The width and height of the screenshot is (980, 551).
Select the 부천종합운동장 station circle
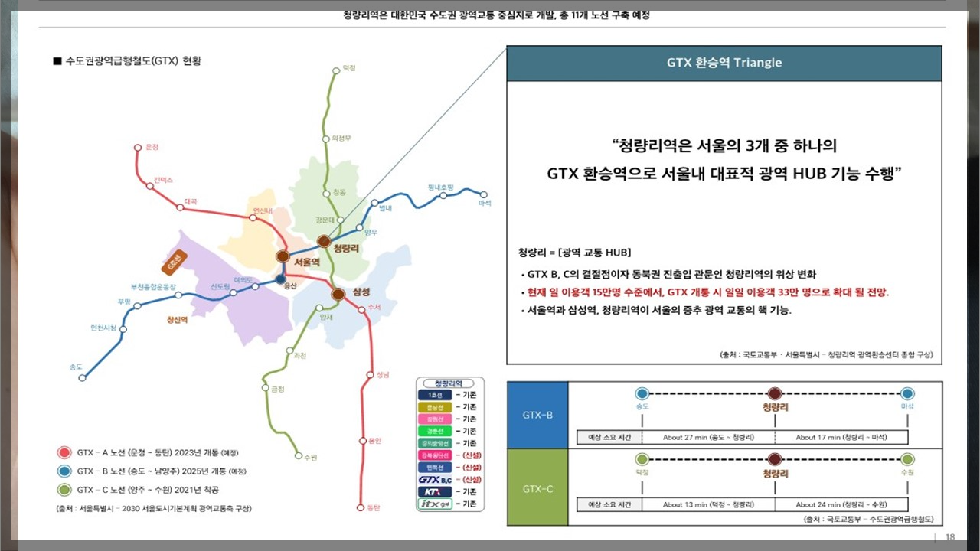[x=178, y=295]
